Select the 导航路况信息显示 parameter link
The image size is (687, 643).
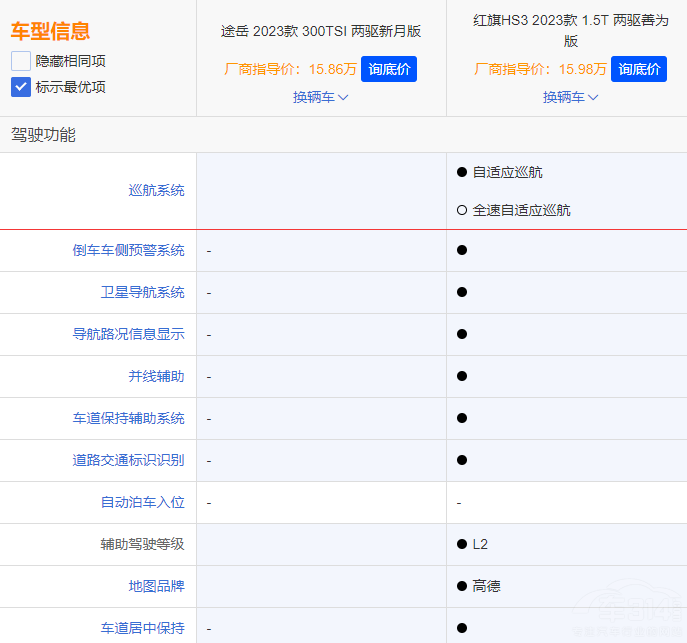tap(128, 334)
